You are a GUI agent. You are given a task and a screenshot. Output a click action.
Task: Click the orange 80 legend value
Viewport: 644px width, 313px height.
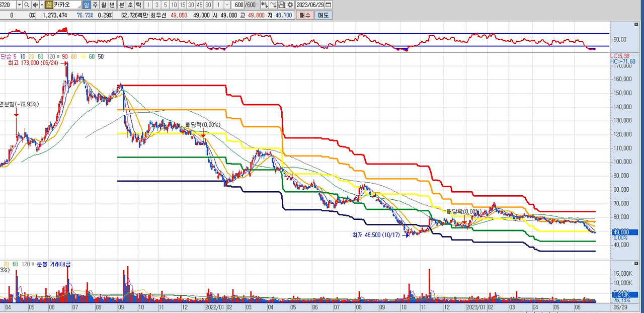click(x=74, y=56)
